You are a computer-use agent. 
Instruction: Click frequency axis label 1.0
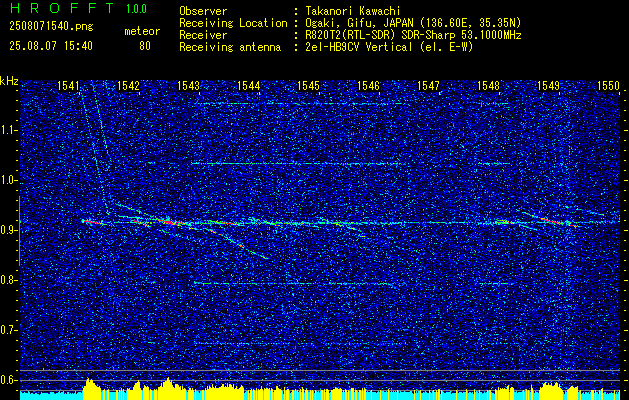pyautogui.click(x=8, y=180)
